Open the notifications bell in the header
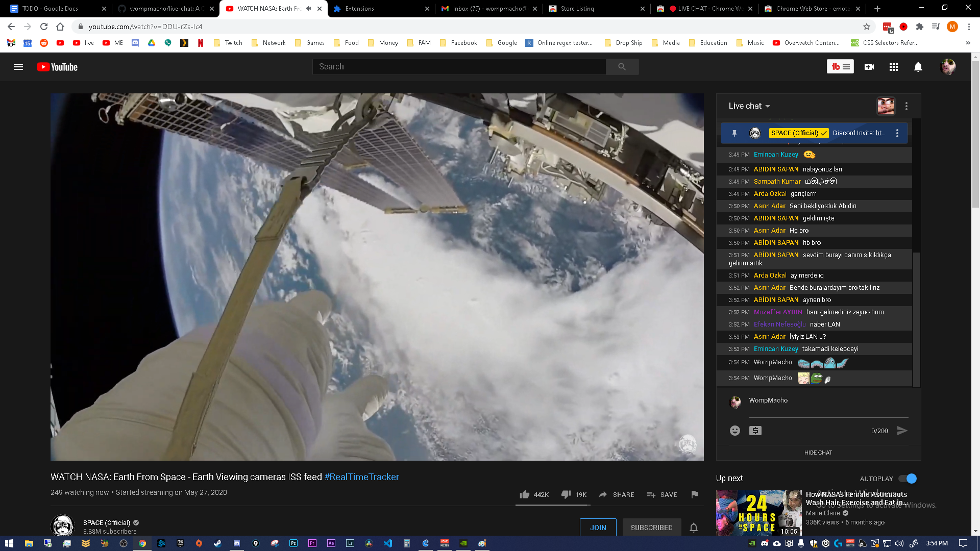Image resolution: width=980 pixels, height=551 pixels. tap(918, 67)
